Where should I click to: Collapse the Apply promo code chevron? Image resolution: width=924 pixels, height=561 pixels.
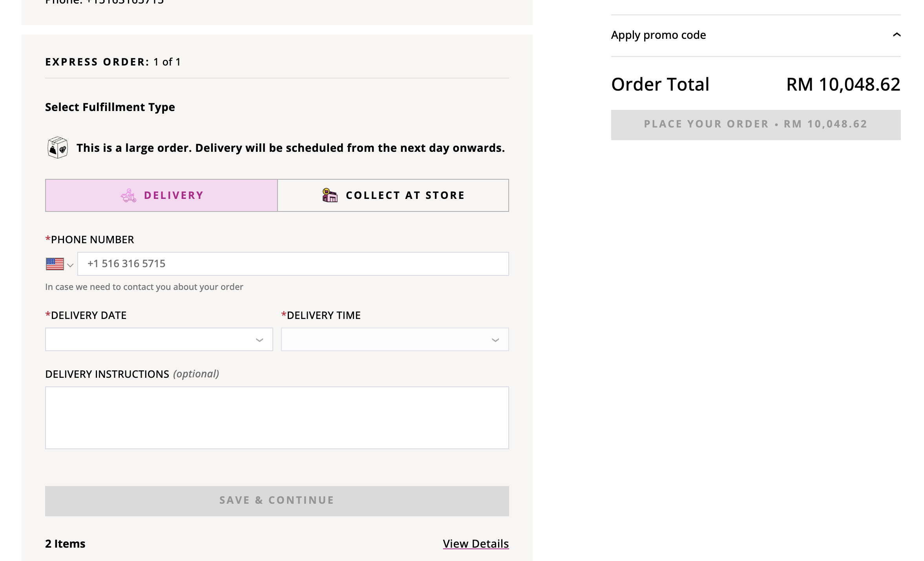(x=897, y=35)
